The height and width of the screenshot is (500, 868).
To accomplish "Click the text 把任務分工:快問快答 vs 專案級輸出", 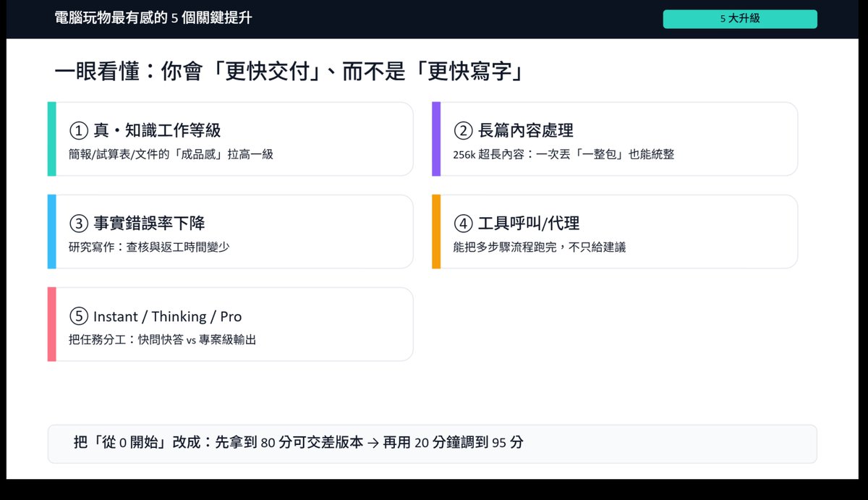I will pyautogui.click(x=163, y=339).
